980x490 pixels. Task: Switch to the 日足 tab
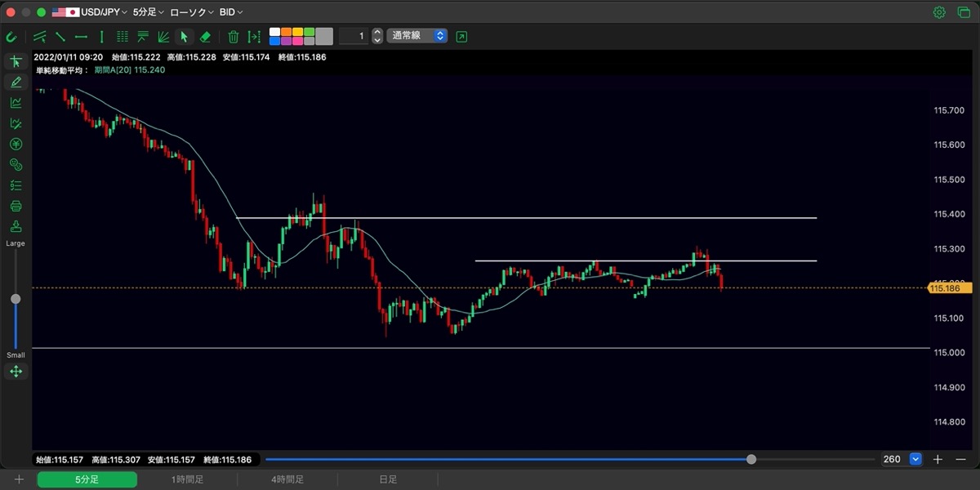click(388, 479)
